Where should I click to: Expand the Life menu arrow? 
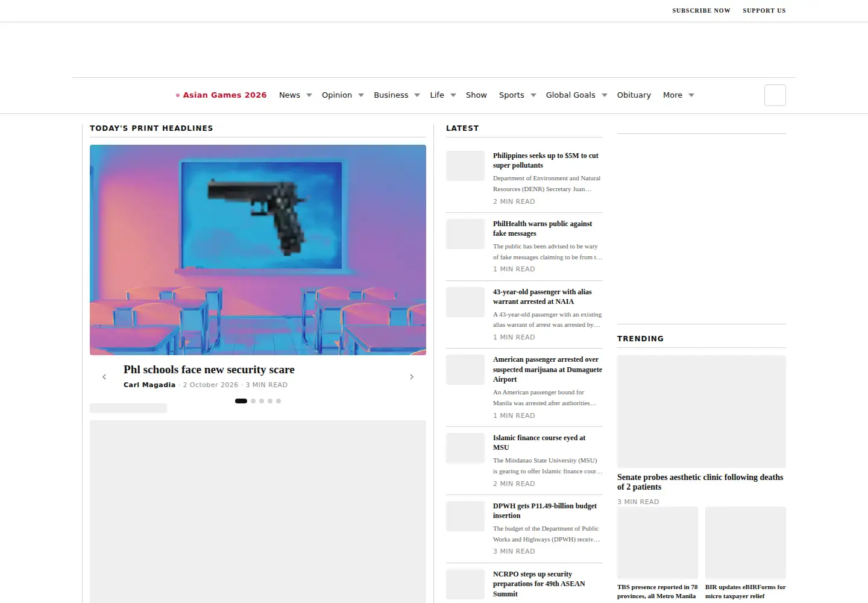tap(453, 95)
